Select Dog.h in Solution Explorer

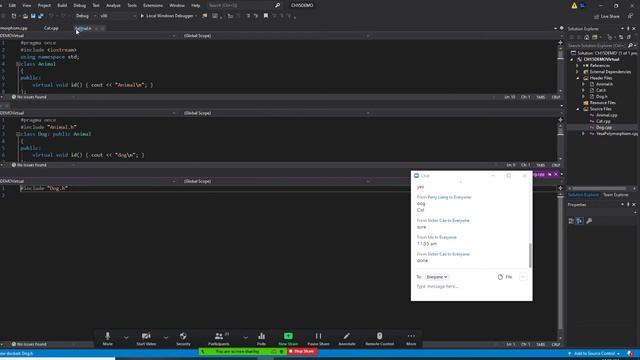click(x=601, y=96)
